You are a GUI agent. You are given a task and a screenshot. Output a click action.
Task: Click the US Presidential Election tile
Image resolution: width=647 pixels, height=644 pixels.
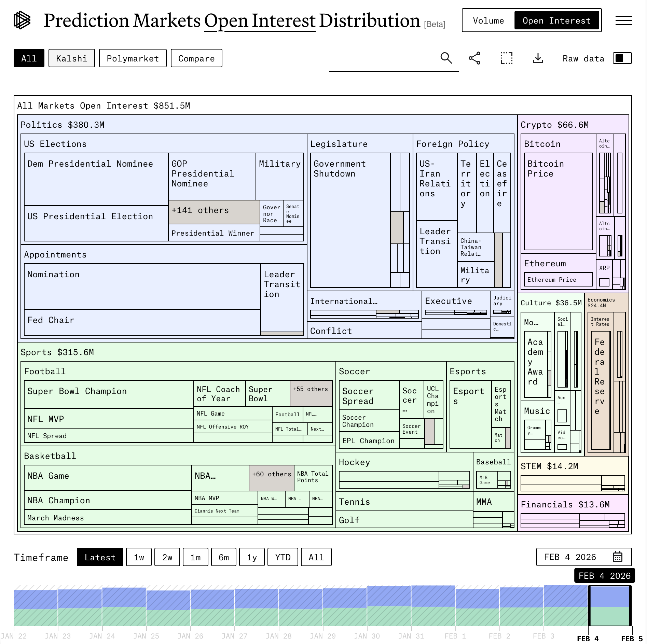[96, 223]
